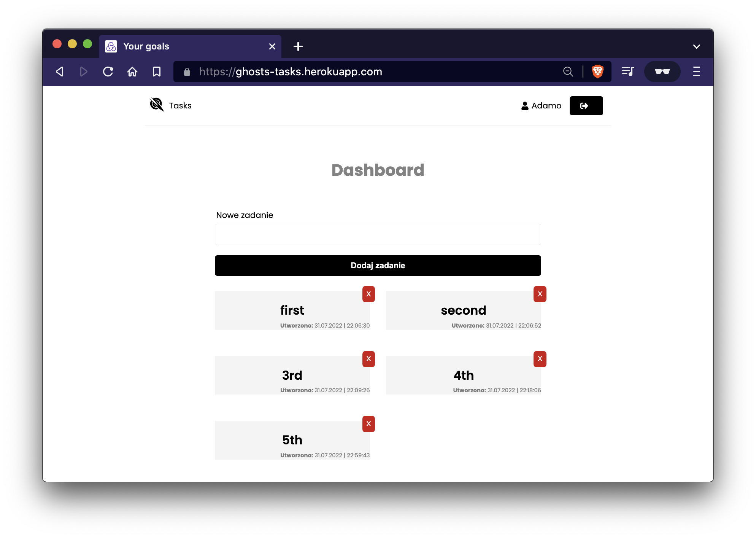Click the Tasks planet logo

tap(157, 105)
